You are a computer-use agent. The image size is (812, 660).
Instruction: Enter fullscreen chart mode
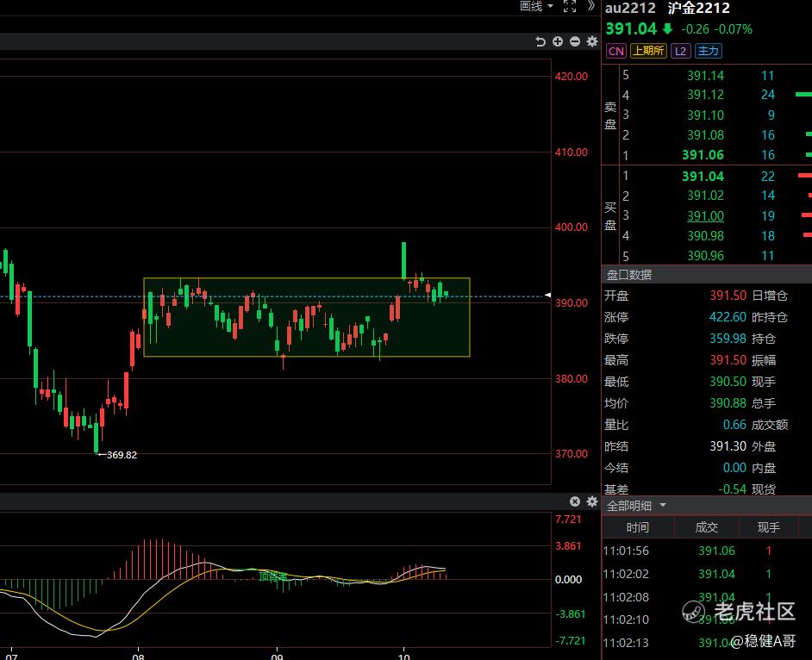(570, 6)
